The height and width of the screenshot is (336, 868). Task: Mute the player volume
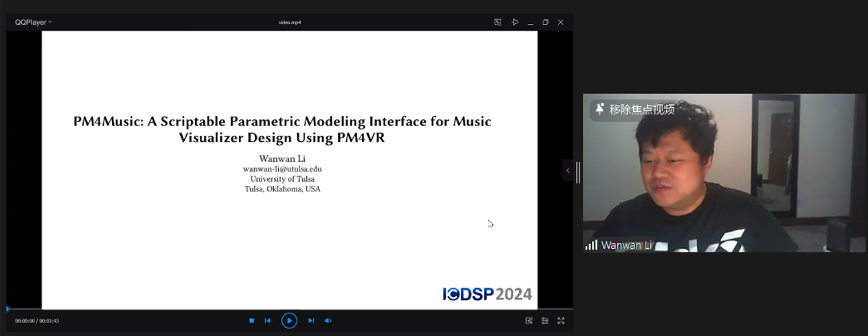328,320
